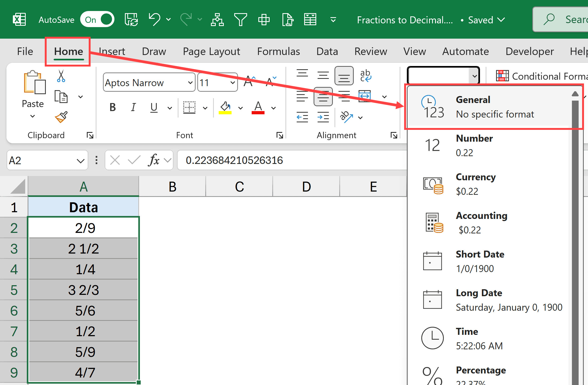This screenshot has width=588, height=385.
Task: Open the Formulas ribbon tab
Action: 278,51
